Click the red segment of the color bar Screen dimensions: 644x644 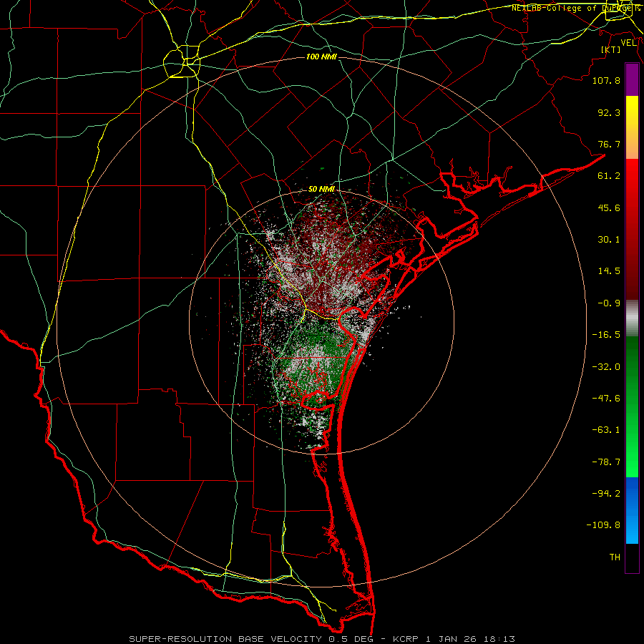click(x=632, y=229)
